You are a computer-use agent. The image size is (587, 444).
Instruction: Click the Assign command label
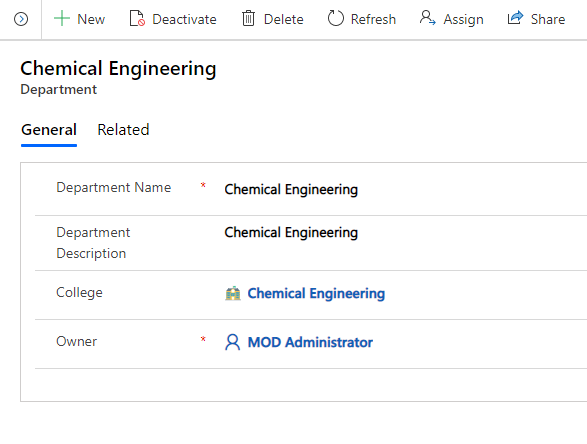pyautogui.click(x=463, y=19)
